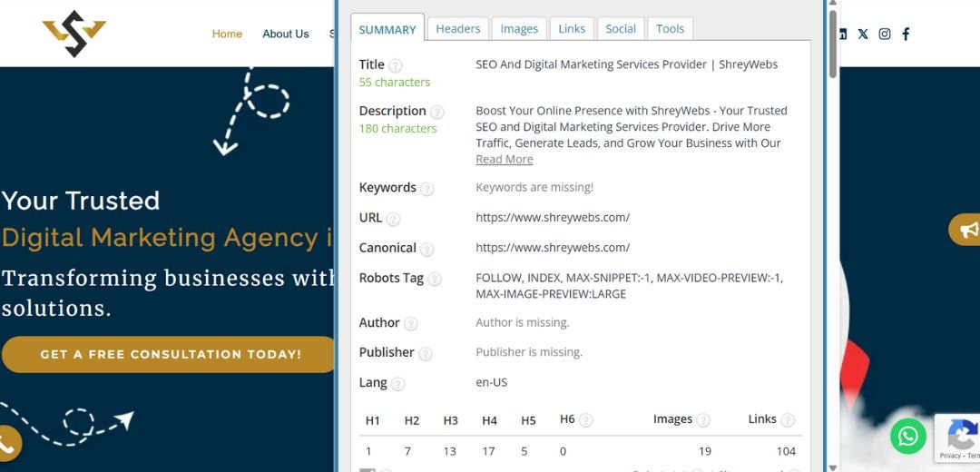Click the 'Keywords are missing!' text
This screenshot has height=472, width=980.
(x=534, y=187)
